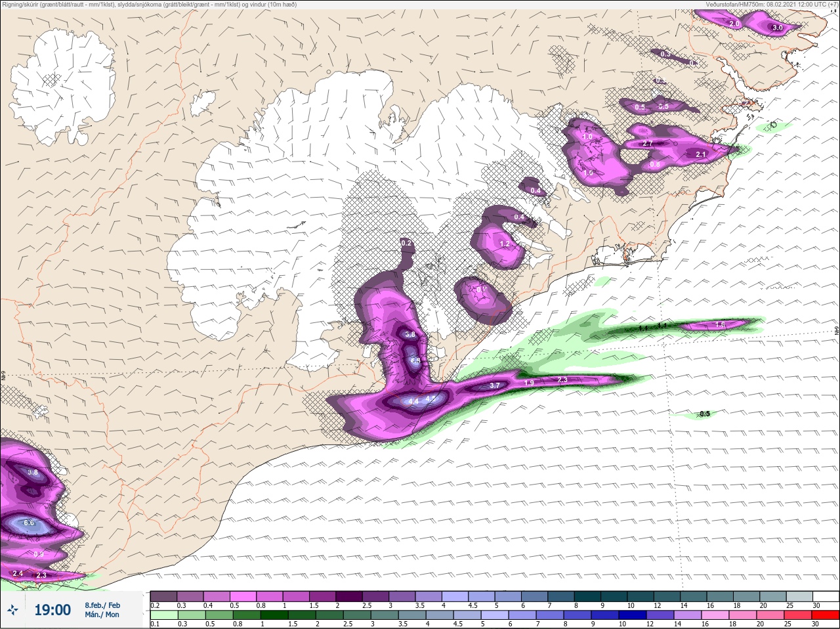Viewport: 840px width, 629px height.
Task: Click the 0.2 value label on the map
Action: pos(406,243)
